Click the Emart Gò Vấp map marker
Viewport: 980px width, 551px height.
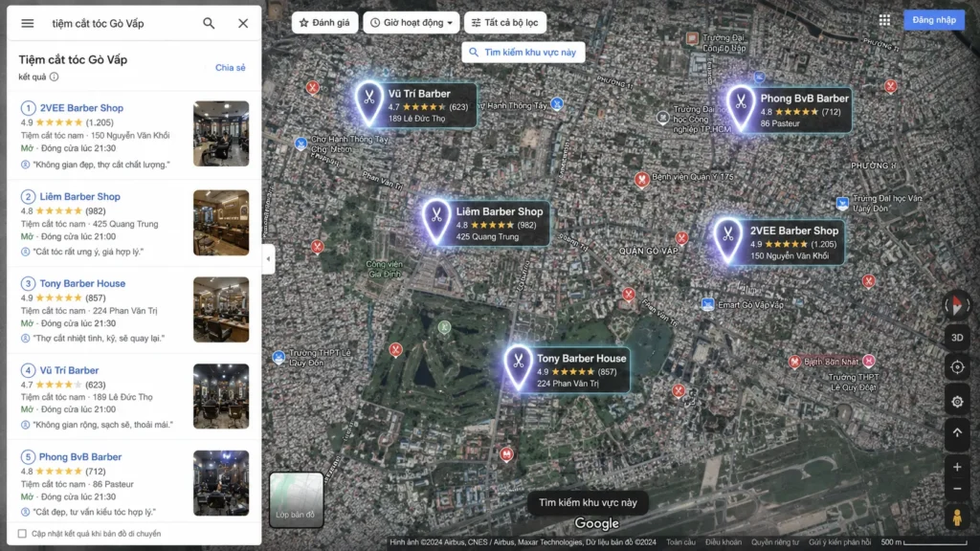pos(707,304)
